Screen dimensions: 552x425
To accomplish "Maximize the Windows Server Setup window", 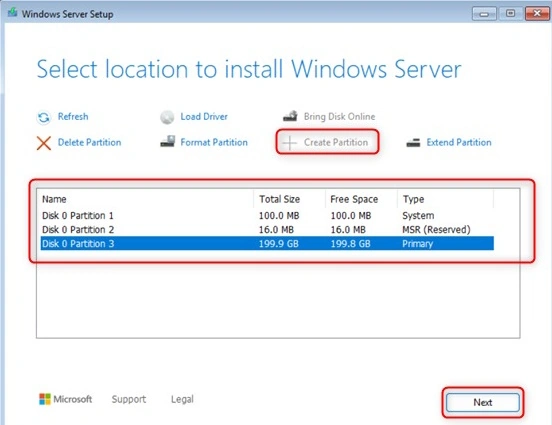I will point(510,14).
